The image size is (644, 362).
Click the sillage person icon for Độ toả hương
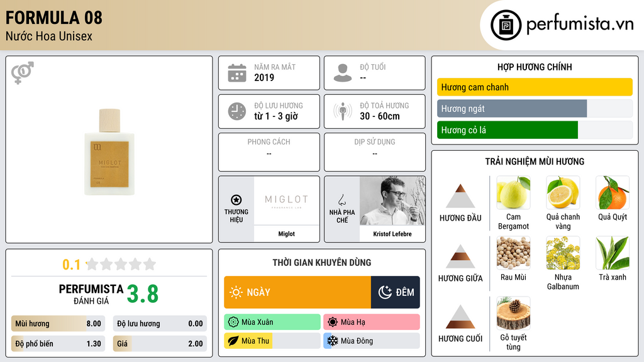coord(343,111)
